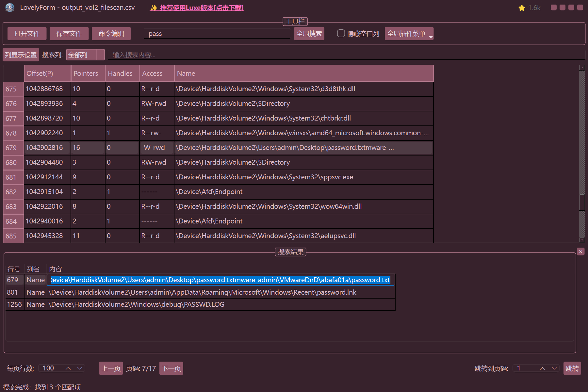Click the scrollbar down arrow of the table
Viewport: 588px width, 392px height.
[582, 240]
